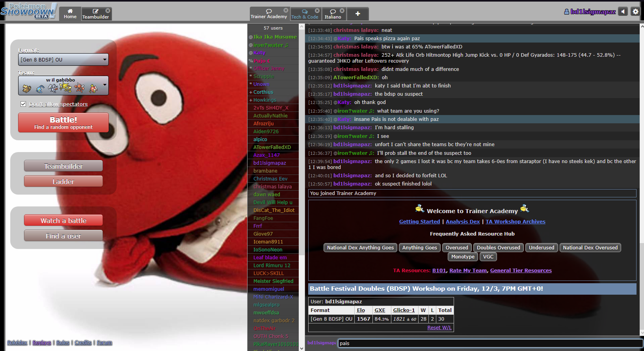644x351 pixels.
Task: Select user Ika Ika Musume
Action: (273, 37)
